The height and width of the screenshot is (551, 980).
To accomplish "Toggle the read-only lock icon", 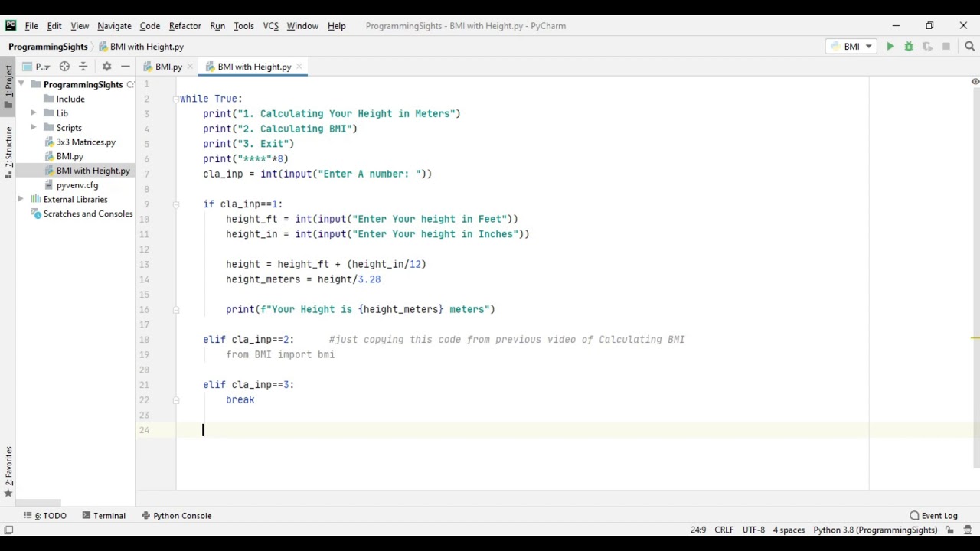I will pos(949,530).
